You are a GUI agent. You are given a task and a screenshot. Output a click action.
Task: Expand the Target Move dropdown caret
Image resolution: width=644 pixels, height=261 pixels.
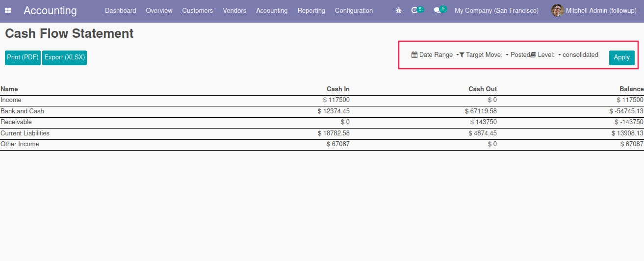click(x=507, y=55)
